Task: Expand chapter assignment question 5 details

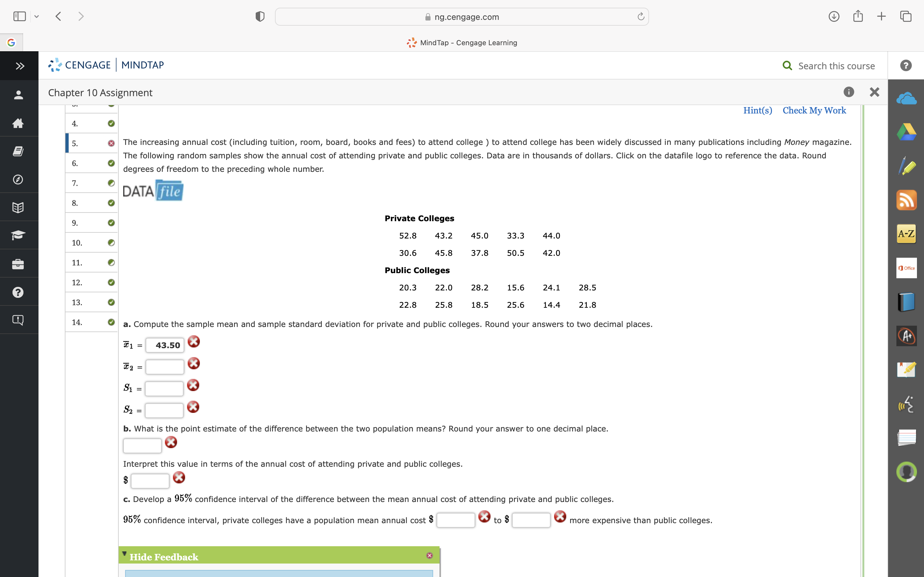Action: click(75, 142)
